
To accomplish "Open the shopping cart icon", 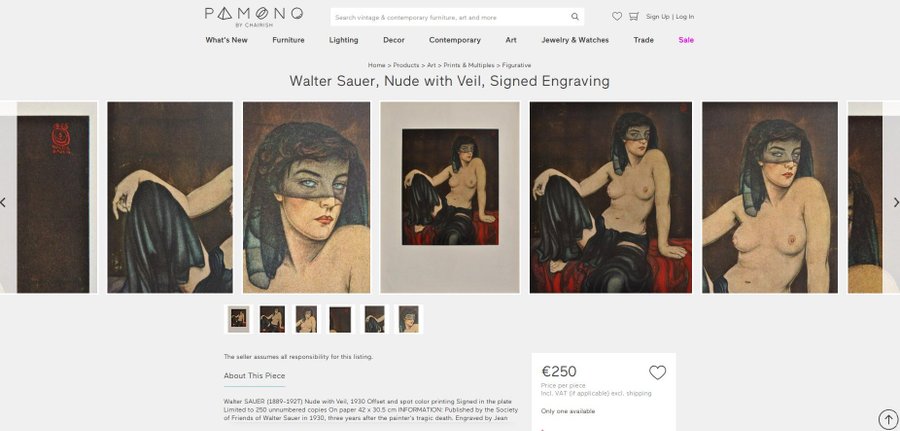I will pos(633,16).
